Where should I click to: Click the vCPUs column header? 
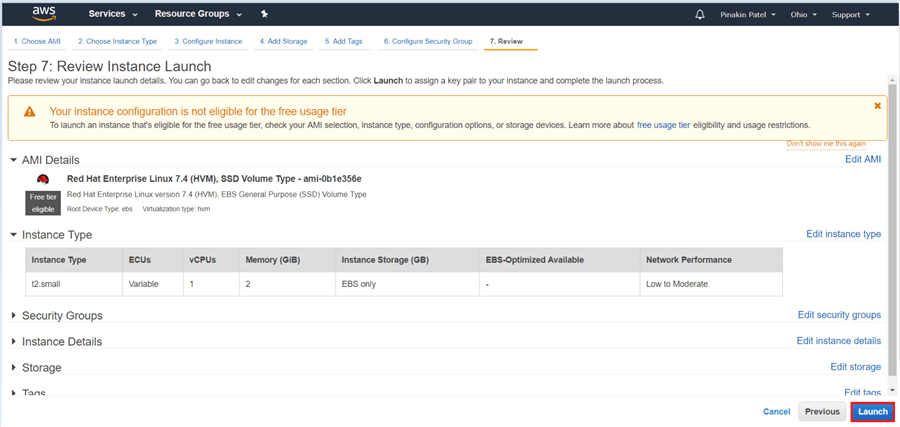[x=211, y=260]
